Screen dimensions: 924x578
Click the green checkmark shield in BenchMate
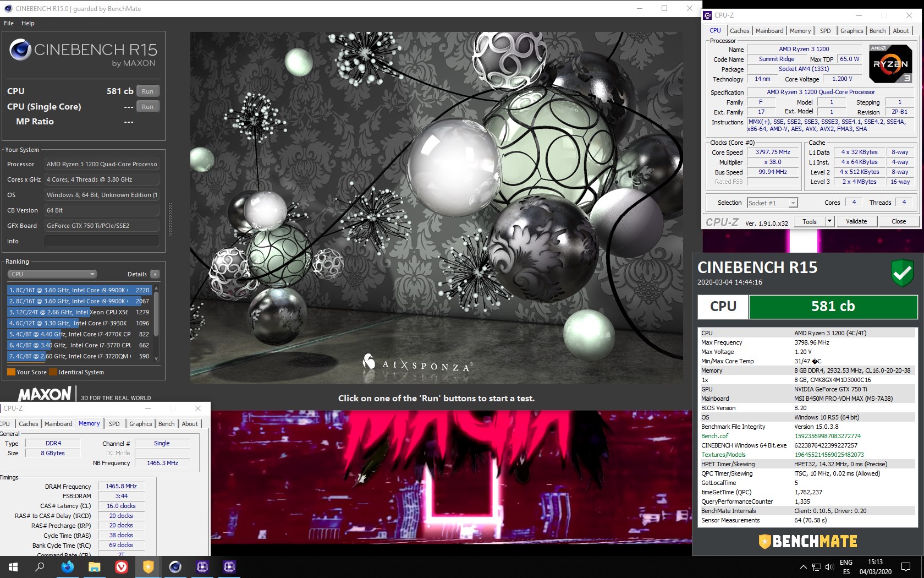pos(902,273)
